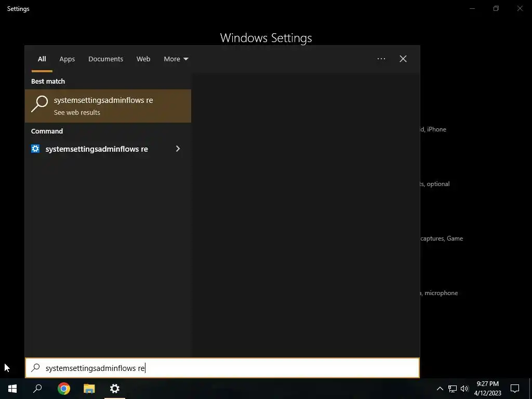Select the Settings gear in taskbar

click(x=115, y=389)
